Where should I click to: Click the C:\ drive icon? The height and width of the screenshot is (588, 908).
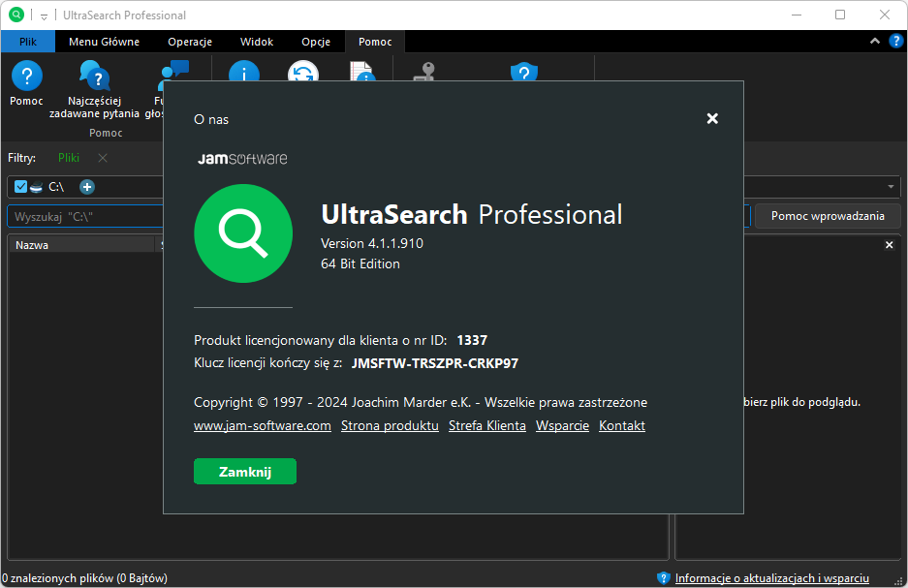[36, 187]
